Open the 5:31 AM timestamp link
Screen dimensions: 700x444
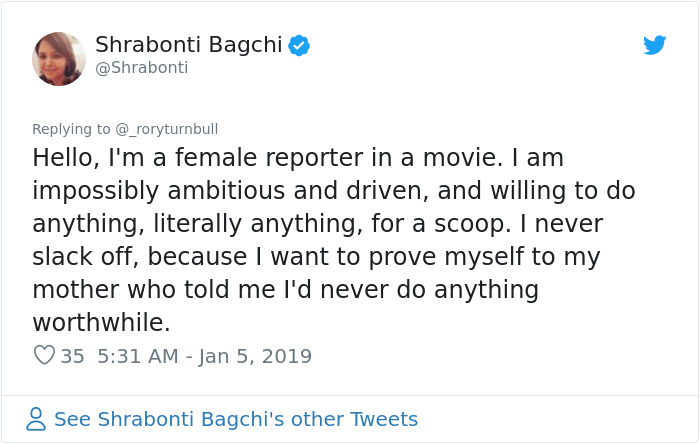(x=137, y=356)
